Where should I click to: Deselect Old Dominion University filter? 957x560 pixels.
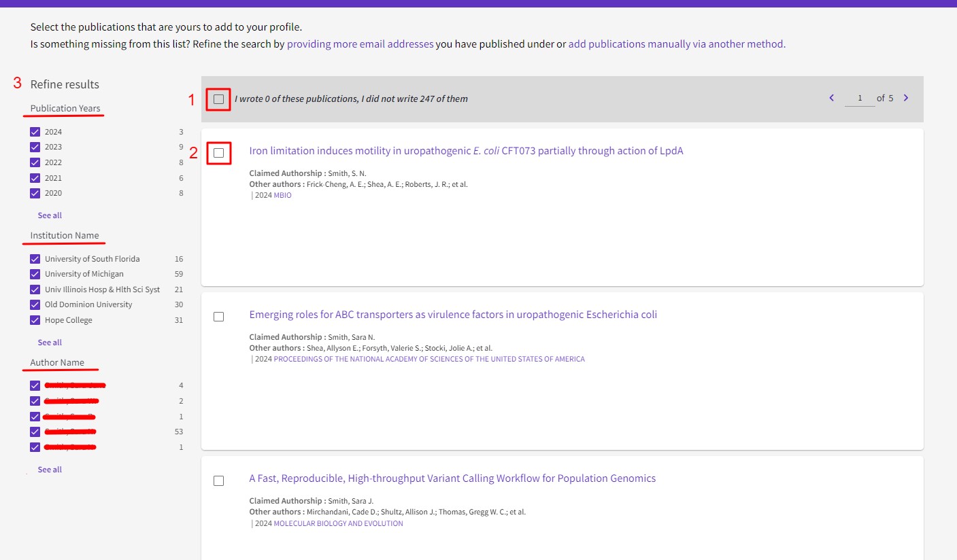(35, 304)
